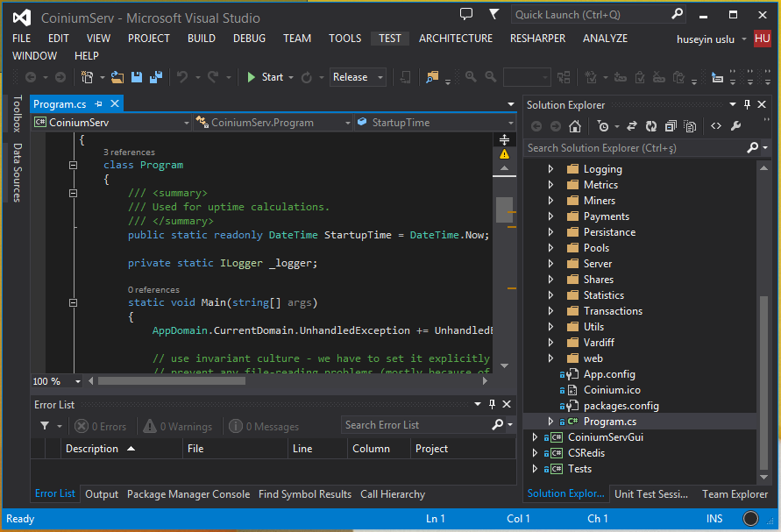781x532 pixels.
Task: Click the Save All toolbar icon
Action: (156, 77)
